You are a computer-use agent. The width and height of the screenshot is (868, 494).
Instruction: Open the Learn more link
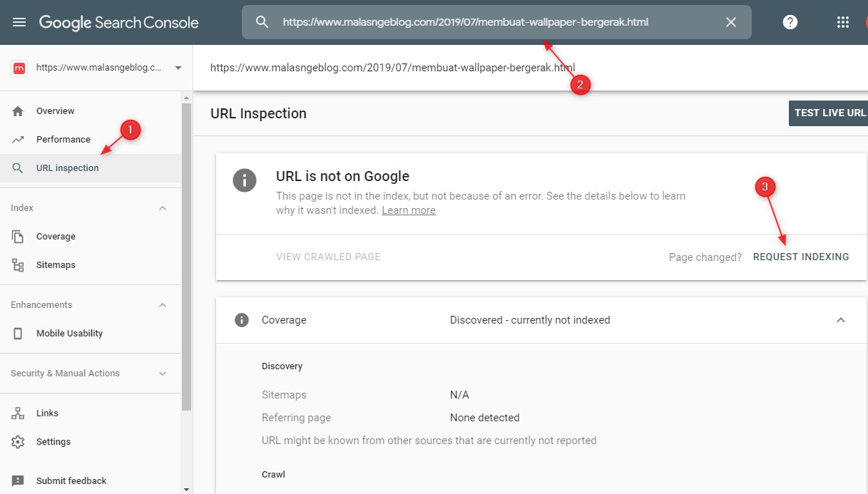[x=409, y=210]
